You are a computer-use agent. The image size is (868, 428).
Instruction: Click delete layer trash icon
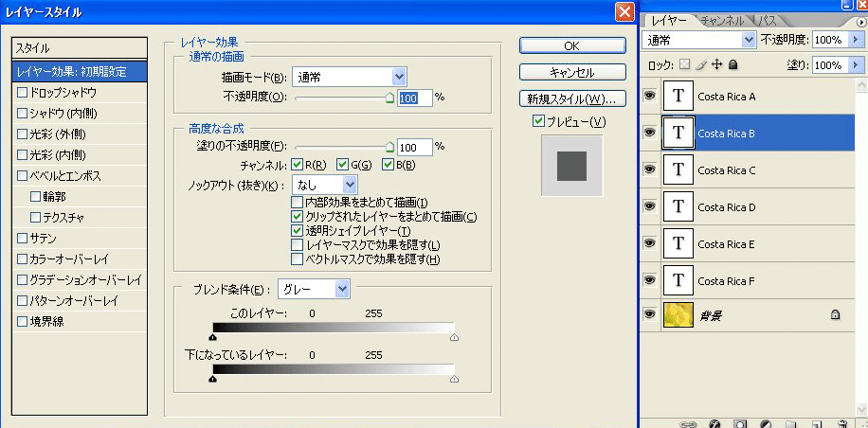click(841, 424)
